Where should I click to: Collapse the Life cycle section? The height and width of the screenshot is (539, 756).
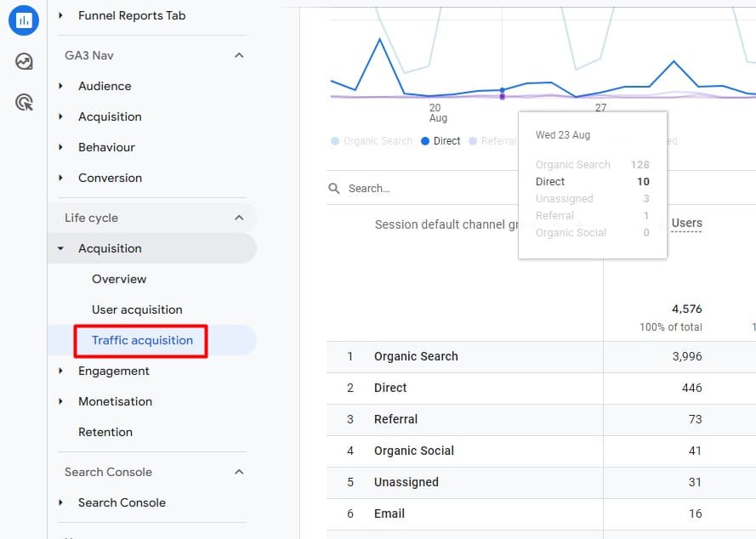(x=239, y=218)
